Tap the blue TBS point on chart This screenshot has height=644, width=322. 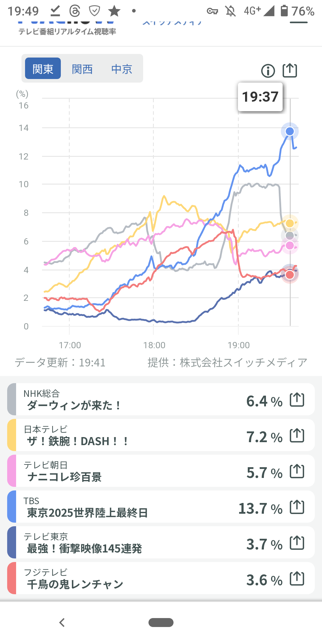[x=290, y=131]
